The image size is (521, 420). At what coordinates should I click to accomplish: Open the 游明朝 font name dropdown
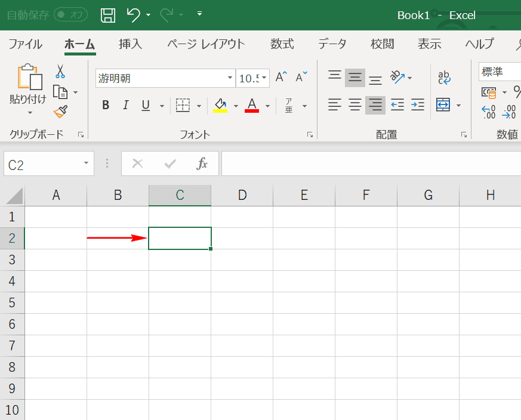230,78
